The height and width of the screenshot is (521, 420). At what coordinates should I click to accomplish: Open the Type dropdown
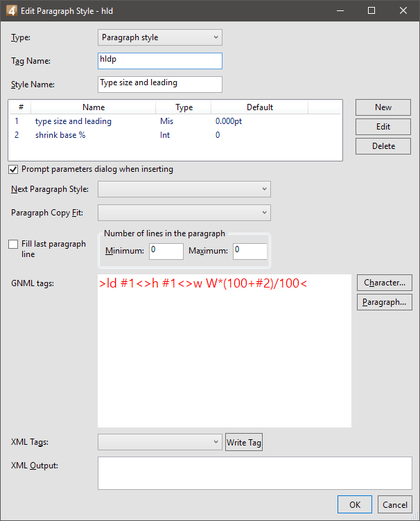(x=160, y=37)
